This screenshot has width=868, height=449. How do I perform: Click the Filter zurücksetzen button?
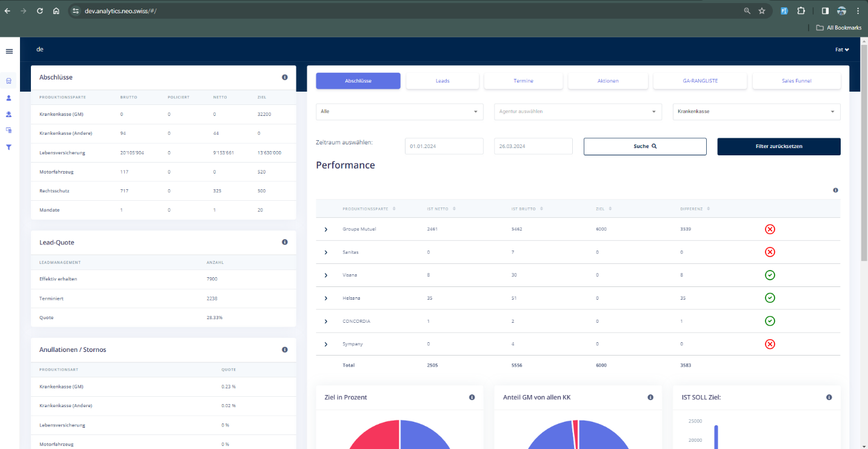[x=778, y=146]
